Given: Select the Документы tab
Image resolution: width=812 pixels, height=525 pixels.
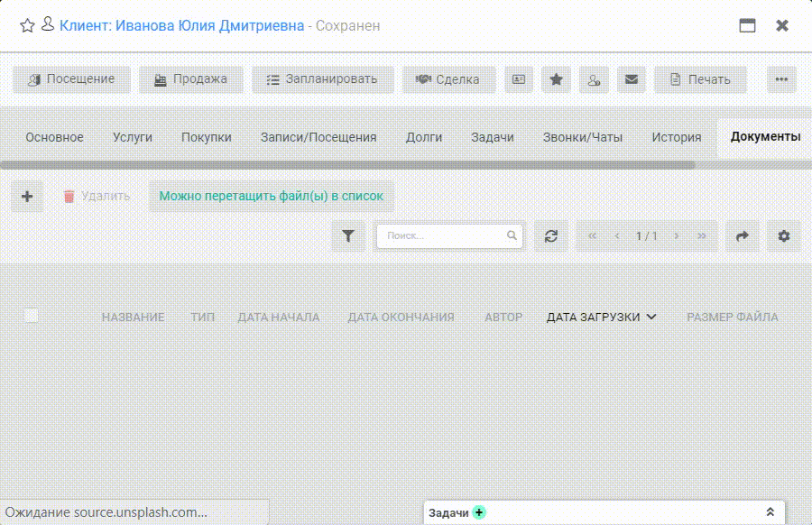Looking at the screenshot, I should pyautogui.click(x=765, y=137).
